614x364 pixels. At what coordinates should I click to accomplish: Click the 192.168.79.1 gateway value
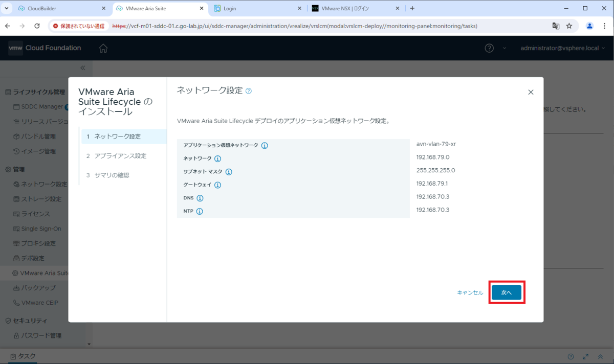tap(432, 184)
